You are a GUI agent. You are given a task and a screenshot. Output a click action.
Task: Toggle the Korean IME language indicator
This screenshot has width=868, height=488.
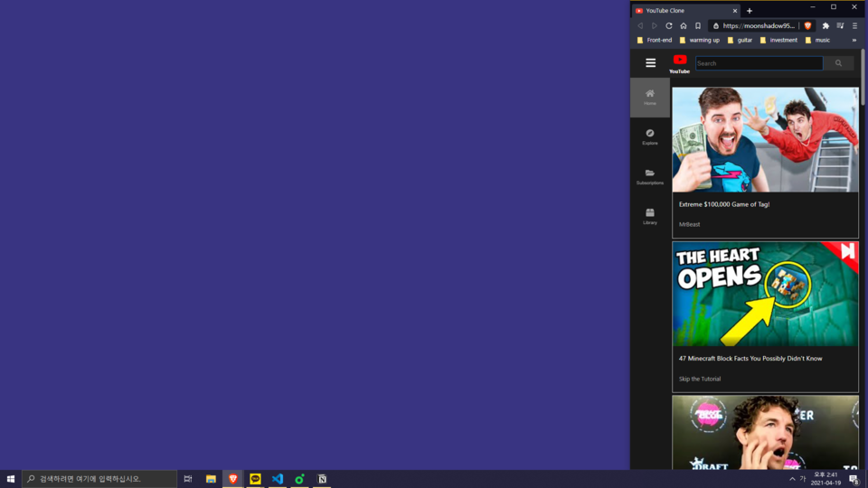[x=803, y=479]
